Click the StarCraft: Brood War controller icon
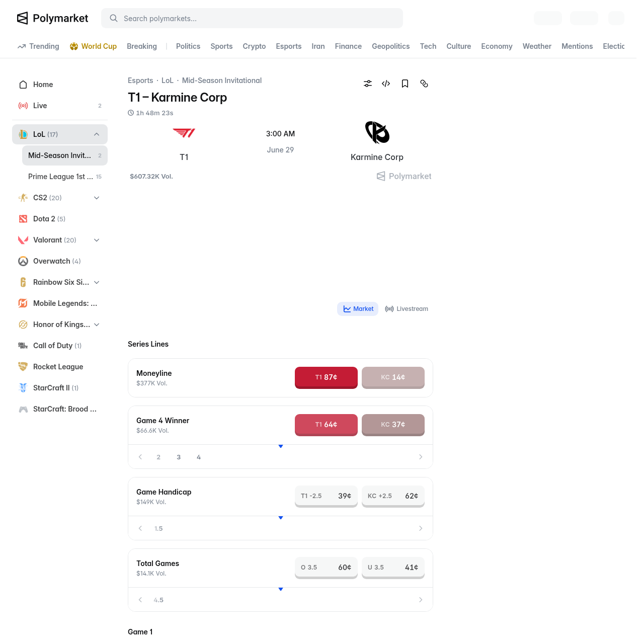644x644 pixels. coord(23,409)
